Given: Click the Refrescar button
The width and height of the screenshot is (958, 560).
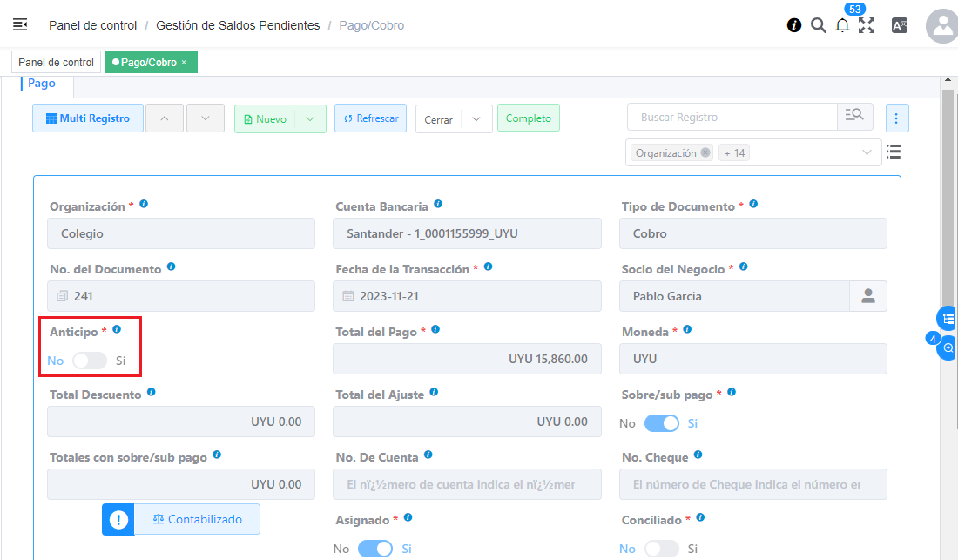Looking at the screenshot, I should click(370, 118).
